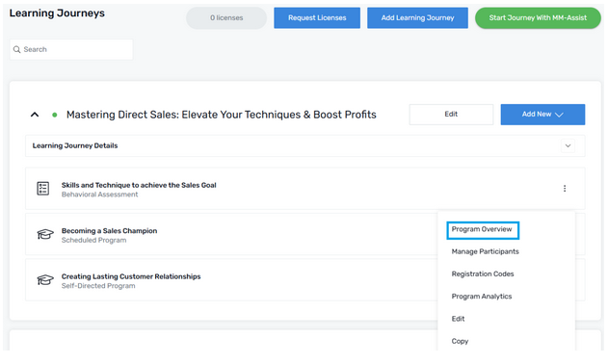Image resolution: width=608 pixels, height=364 pixels.
Task: Click the green status dot beside journey title
Action: (55, 115)
